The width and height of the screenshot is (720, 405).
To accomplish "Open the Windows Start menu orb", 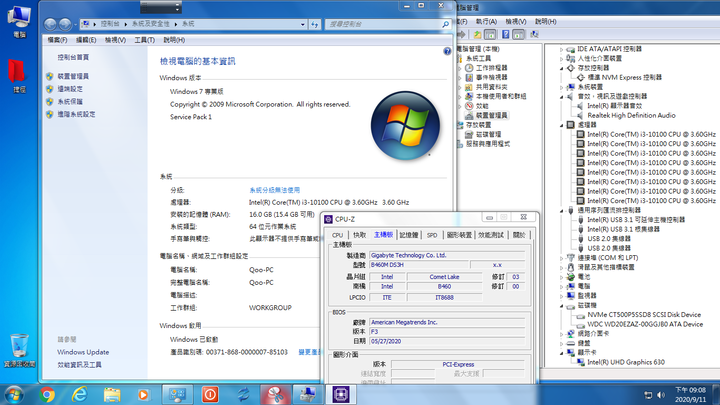I will click(x=13, y=395).
